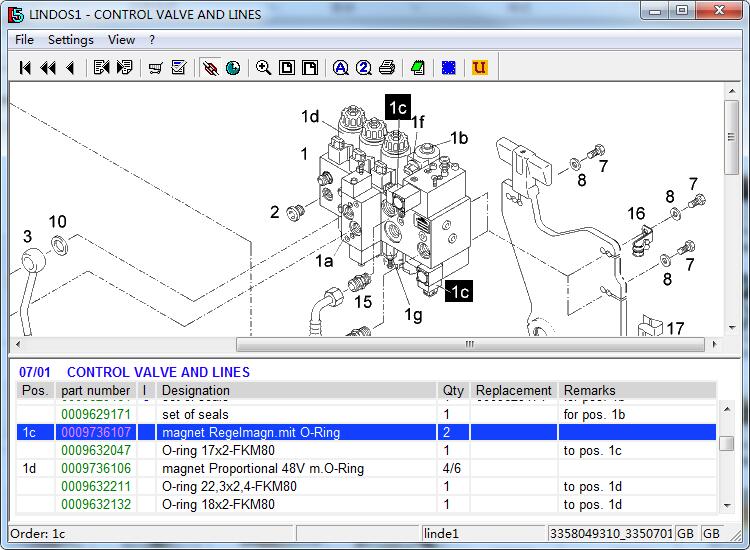Screen dimensions: 750x550
Task: Click the Designation column header
Action: pos(296,390)
